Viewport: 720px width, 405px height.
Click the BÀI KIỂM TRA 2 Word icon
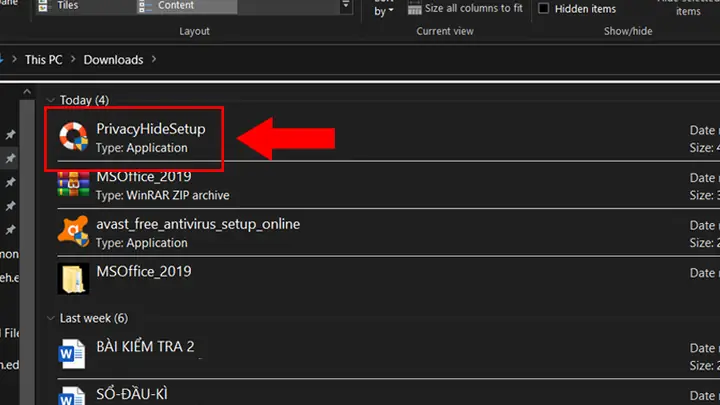(x=72, y=354)
